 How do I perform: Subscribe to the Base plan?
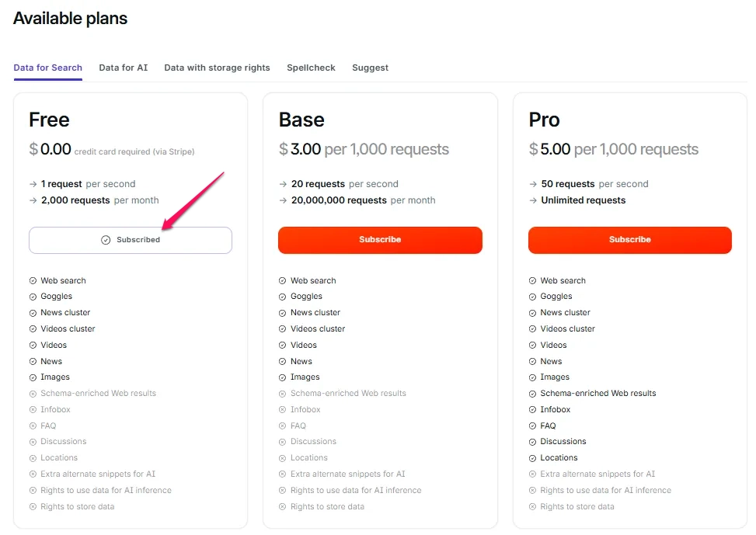tap(380, 240)
